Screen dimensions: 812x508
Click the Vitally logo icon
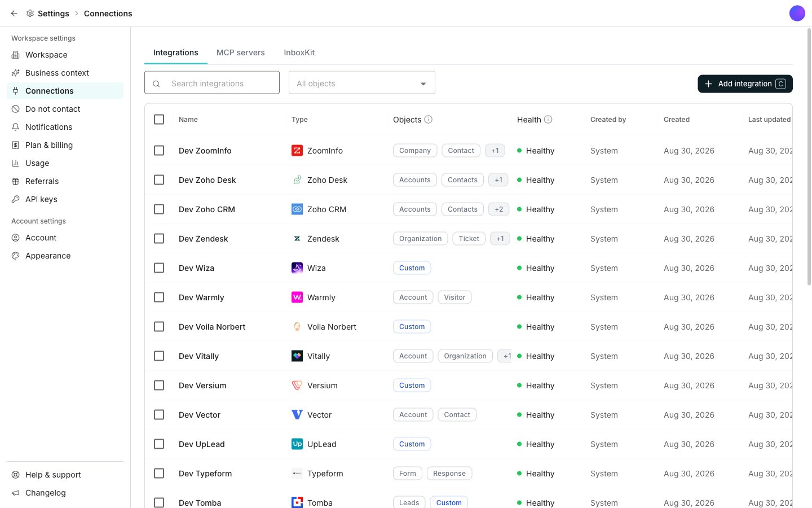click(x=297, y=356)
